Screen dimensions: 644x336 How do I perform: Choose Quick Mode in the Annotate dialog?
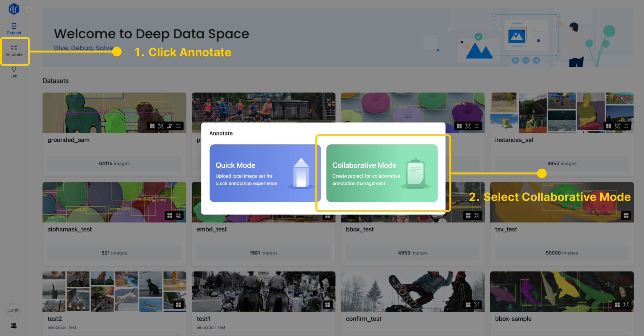[265, 173]
